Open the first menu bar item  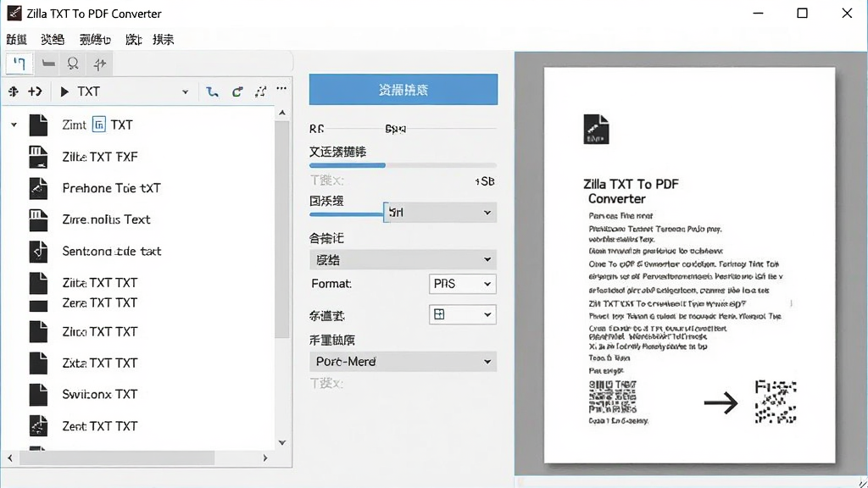[x=17, y=39]
